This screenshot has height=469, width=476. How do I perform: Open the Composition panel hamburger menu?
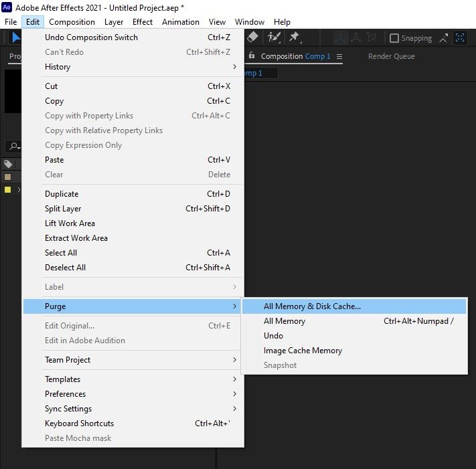coord(339,56)
